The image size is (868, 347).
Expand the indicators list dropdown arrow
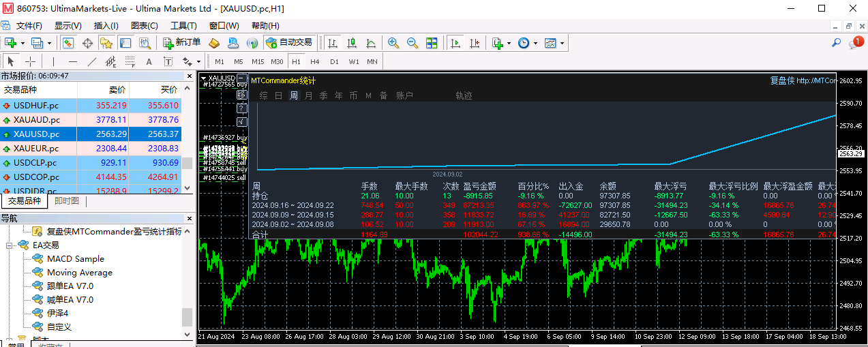(509, 44)
